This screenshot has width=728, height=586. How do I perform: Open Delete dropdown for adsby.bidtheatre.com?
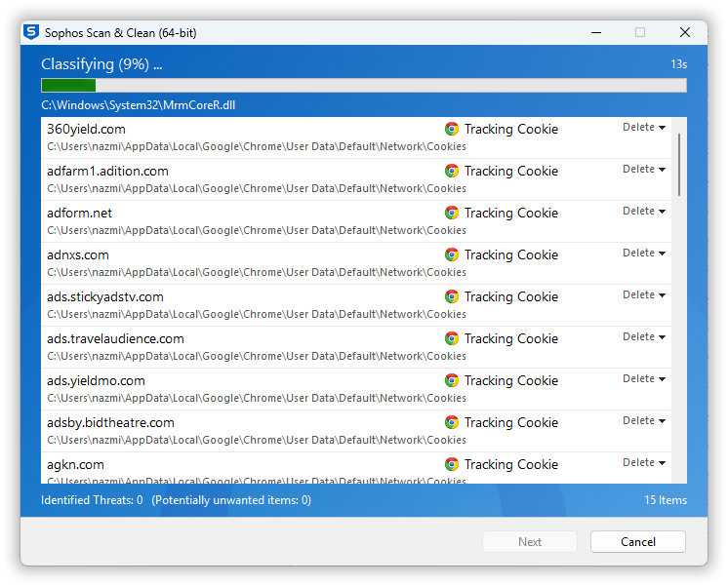click(644, 420)
